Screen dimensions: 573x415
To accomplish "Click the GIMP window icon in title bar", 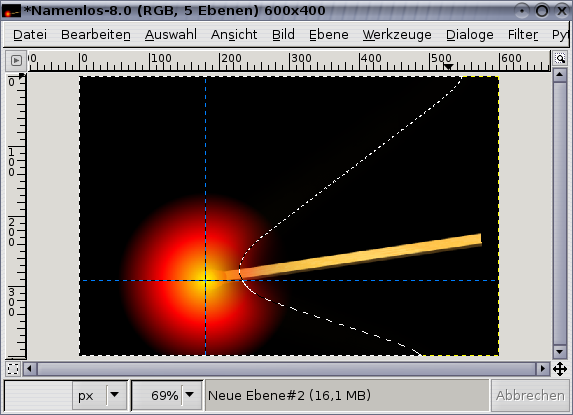I will click(x=11, y=11).
